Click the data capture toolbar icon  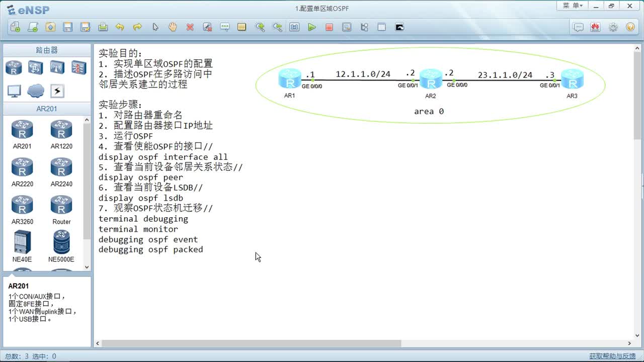tap(347, 27)
